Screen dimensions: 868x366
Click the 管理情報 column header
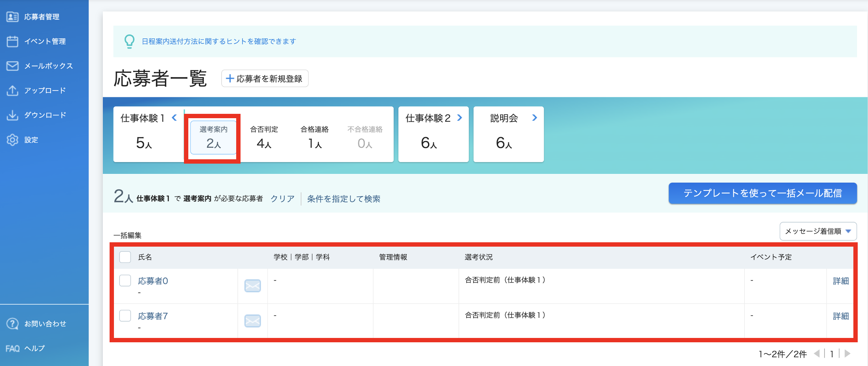393,257
